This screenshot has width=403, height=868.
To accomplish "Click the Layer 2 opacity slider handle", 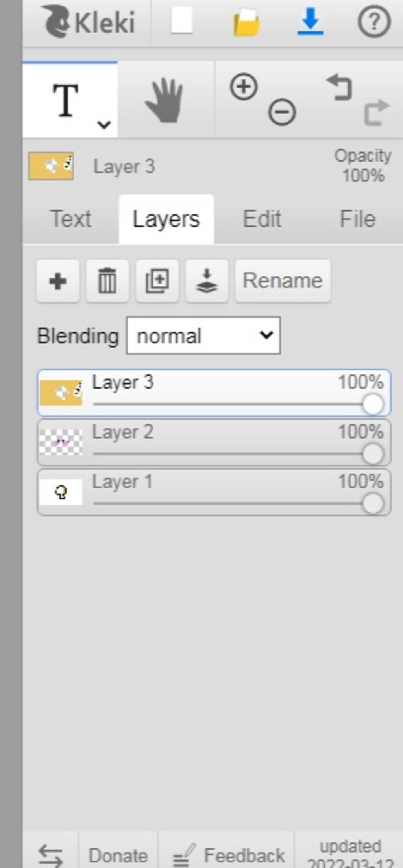I will (373, 454).
